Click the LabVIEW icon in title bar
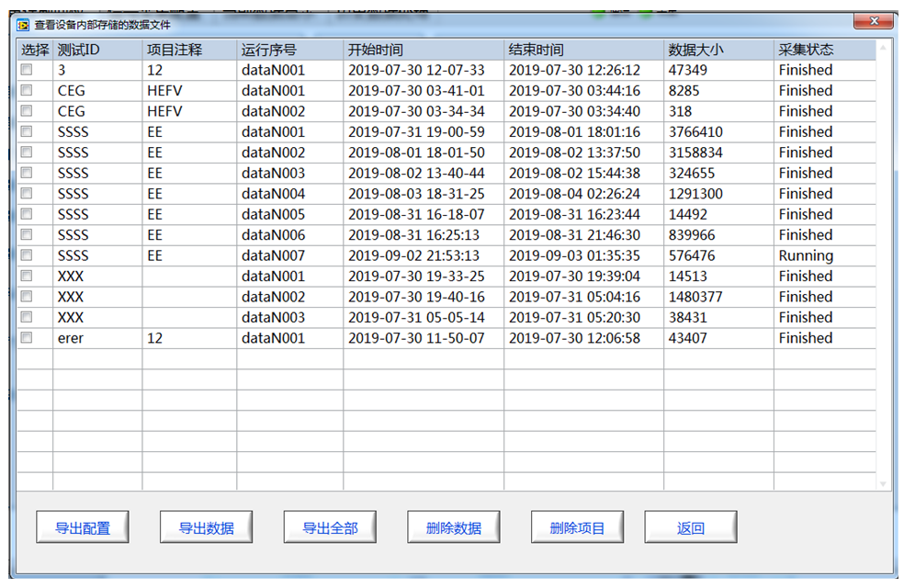The width and height of the screenshot is (904, 588). coord(24,25)
